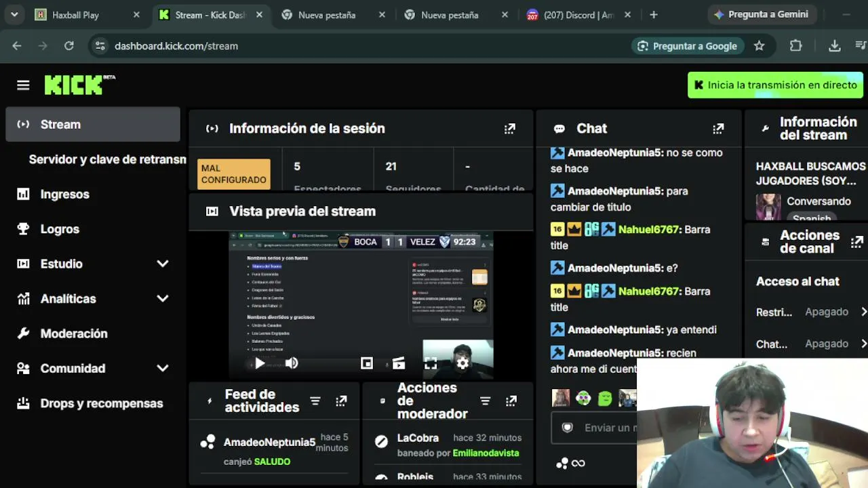Open stream preview settings gear

(x=462, y=363)
